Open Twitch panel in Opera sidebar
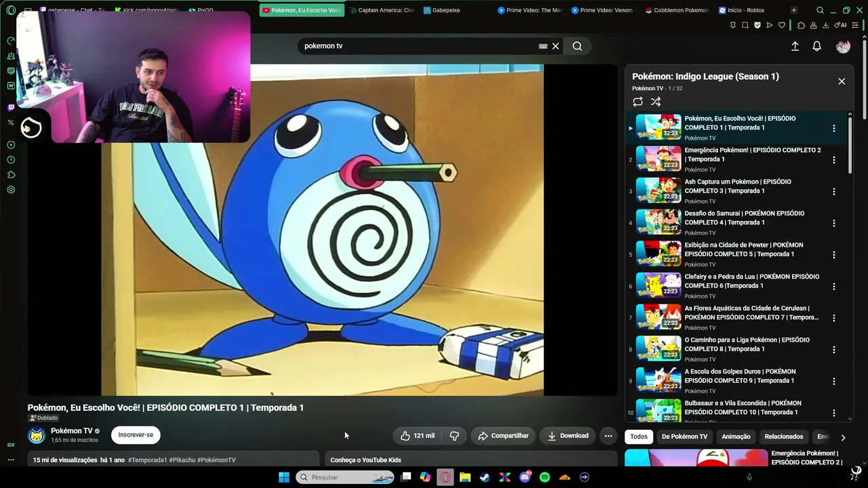The height and width of the screenshot is (488, 868). point(11,107)
